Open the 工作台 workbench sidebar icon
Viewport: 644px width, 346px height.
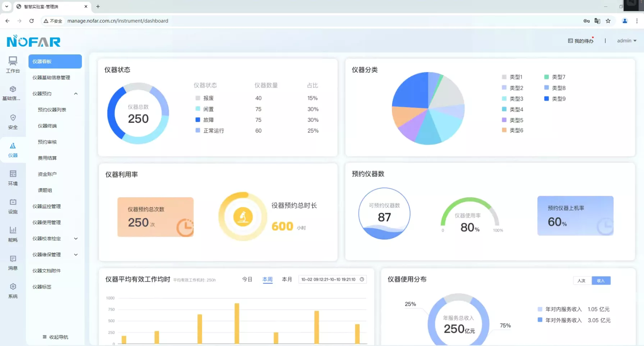(x=13, y=61)
